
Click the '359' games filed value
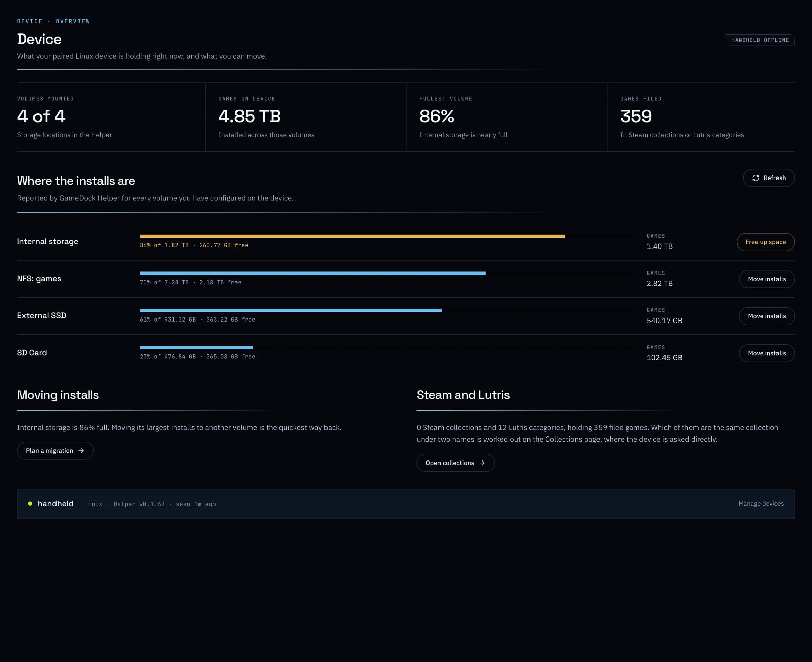tap(636, 116)
